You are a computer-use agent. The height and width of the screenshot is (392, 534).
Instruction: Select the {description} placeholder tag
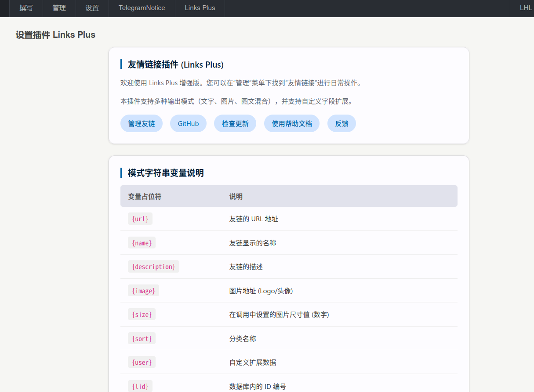click(153, 267)
